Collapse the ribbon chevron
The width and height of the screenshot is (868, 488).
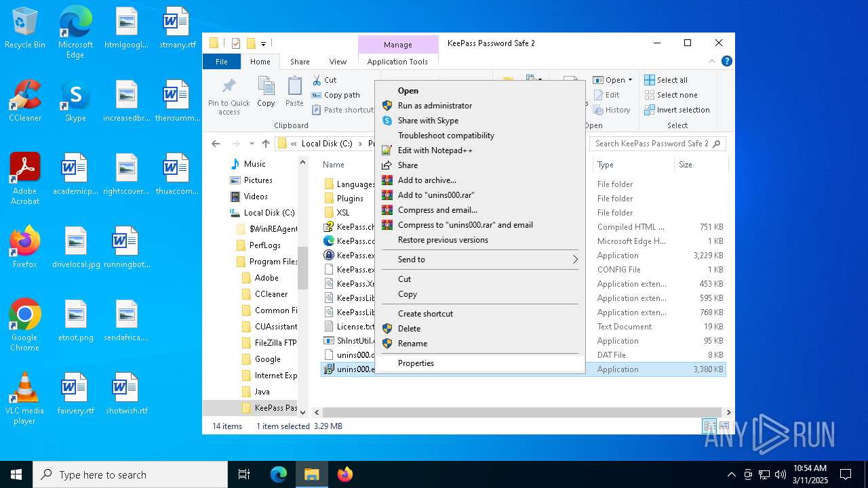pyautogui.click(x=713, y=61)
